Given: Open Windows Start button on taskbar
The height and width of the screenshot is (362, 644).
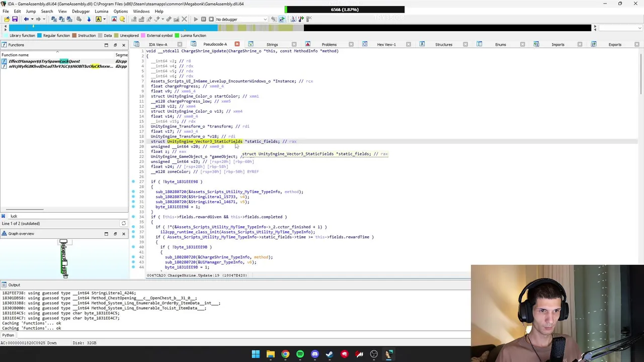Looking at the screenshot, I should [x=256, y=354].
